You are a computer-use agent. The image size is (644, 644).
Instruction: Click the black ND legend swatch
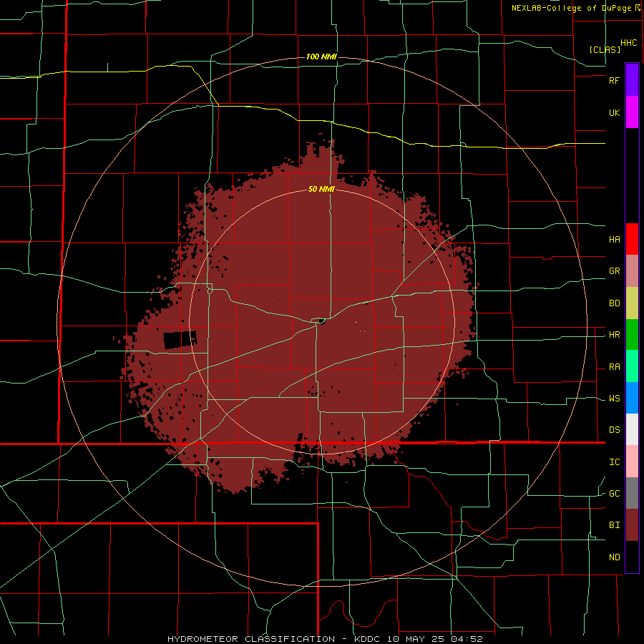[632, 557]
